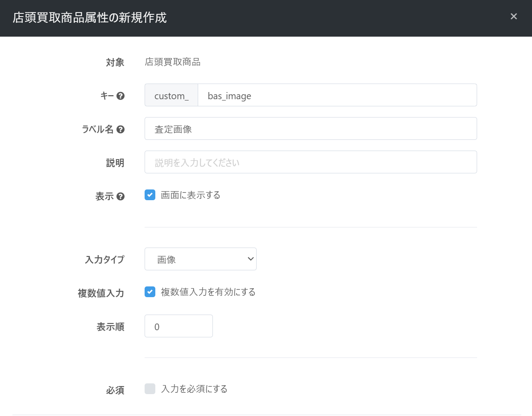
Task: Click the 画面に表示する label text
Action: pos(190,195)
